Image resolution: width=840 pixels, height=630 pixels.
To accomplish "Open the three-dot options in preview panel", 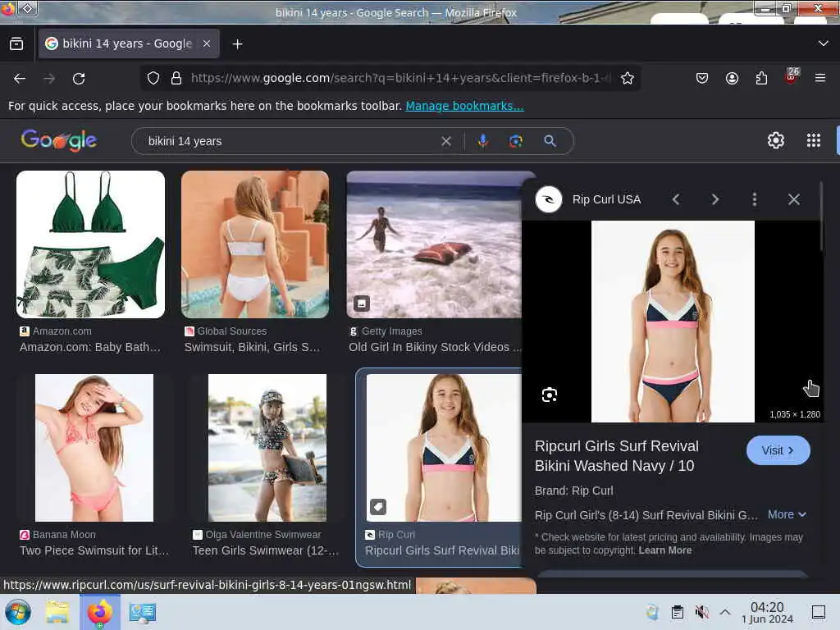I will pos(755,199).
